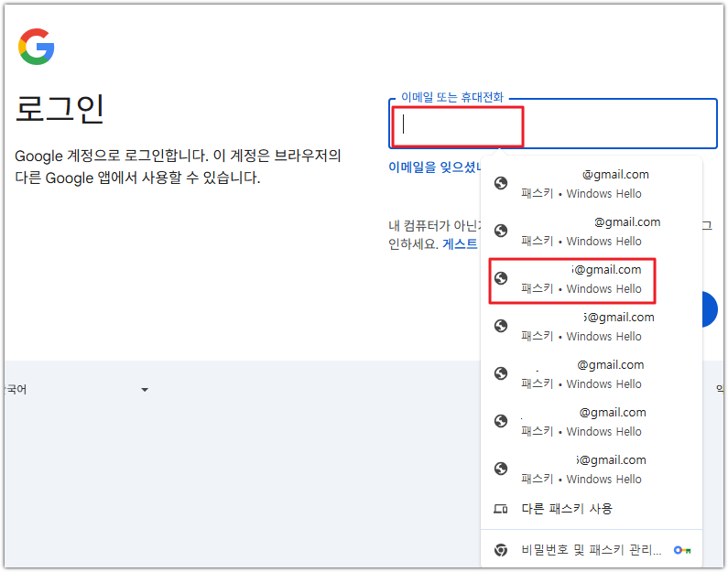Screen dimensions: 728x572
Task: Open the 게스트 mode link
Action: (x=460, y=243)
